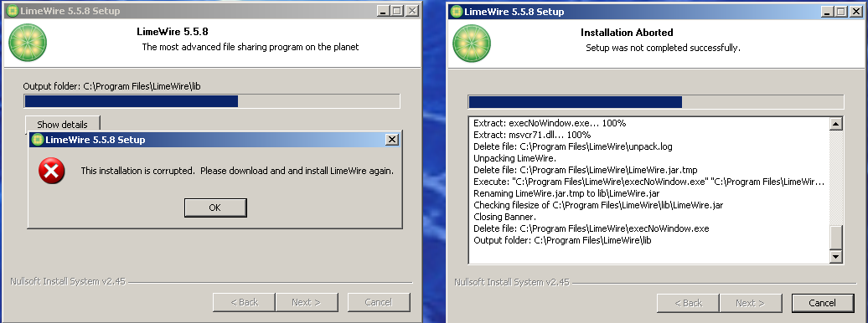Image resolution: width=868 pixels, height=323 pixels.
Task: Click 'Output folder' label in left window
Action: click(111, 86)
